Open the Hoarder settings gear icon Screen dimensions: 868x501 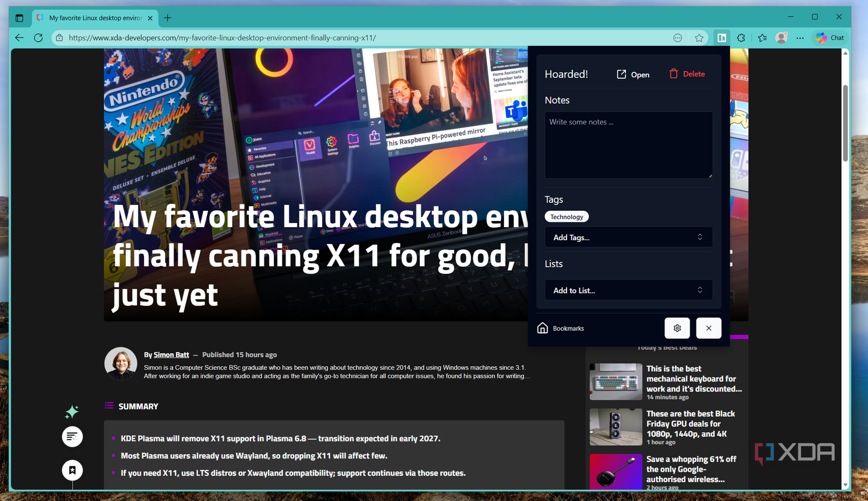[677, 328]
